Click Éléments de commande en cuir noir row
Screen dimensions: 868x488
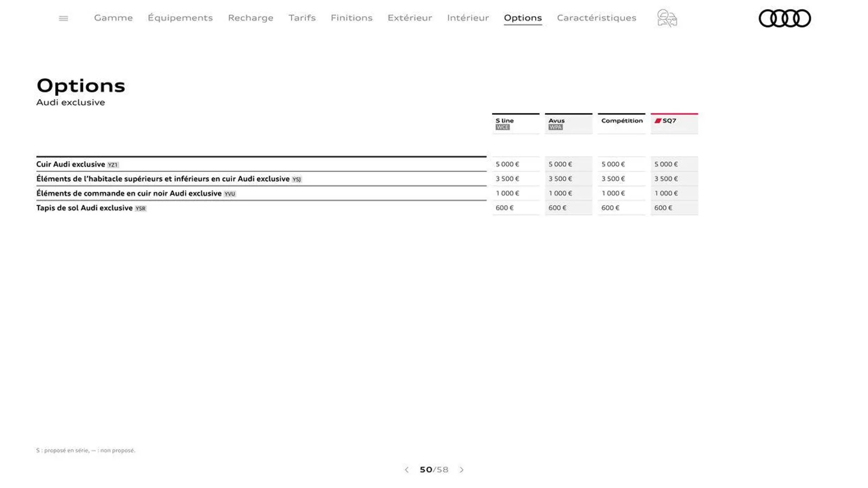(x=261, y=193)
